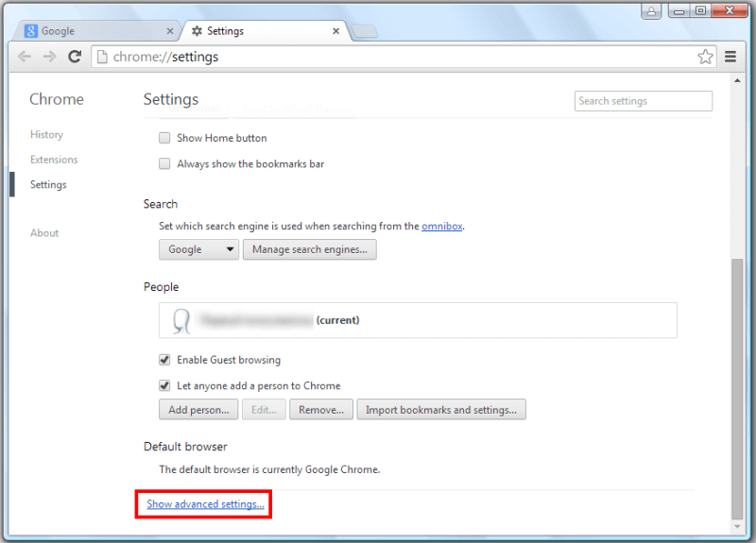This screenshot has height=543, width=756.
Task: Click the vertical scrollbar thumb
Action: point(737,388)
